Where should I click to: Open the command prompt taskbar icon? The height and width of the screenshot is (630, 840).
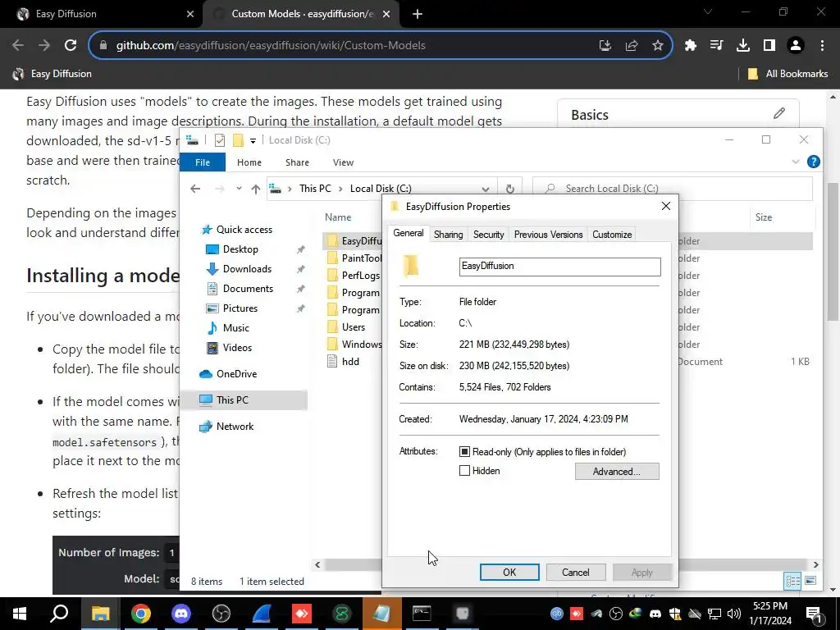(422, 614)
